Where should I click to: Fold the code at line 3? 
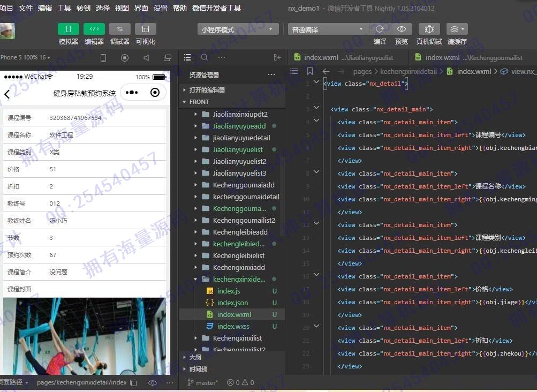317,108
